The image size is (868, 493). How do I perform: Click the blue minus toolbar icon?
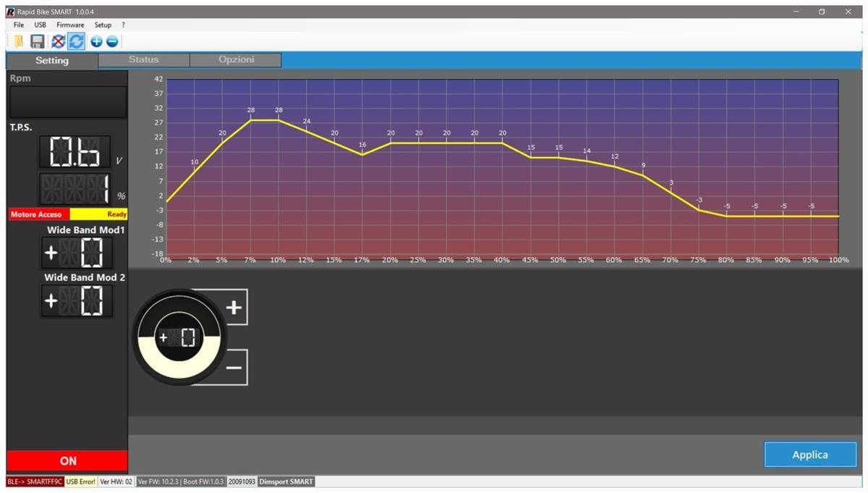pos(111,41)
